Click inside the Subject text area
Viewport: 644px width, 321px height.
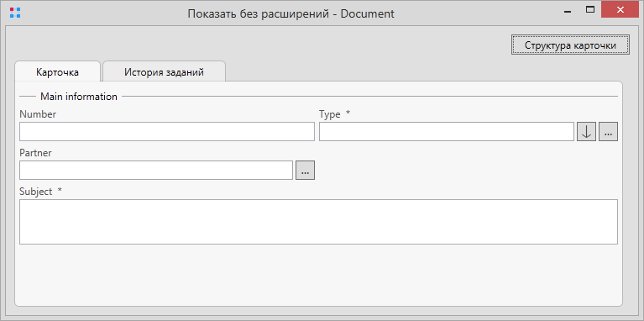pos(318,222)
